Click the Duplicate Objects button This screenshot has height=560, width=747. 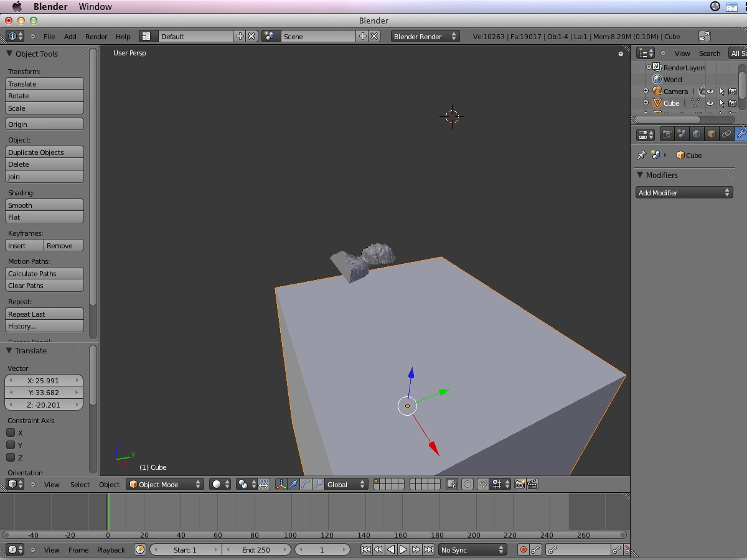tap(44, 152)
